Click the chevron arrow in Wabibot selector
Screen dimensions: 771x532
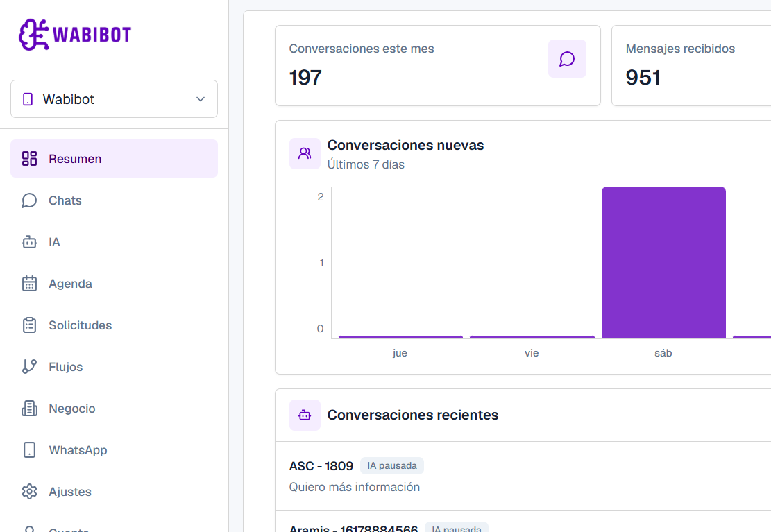pos(201,98)
